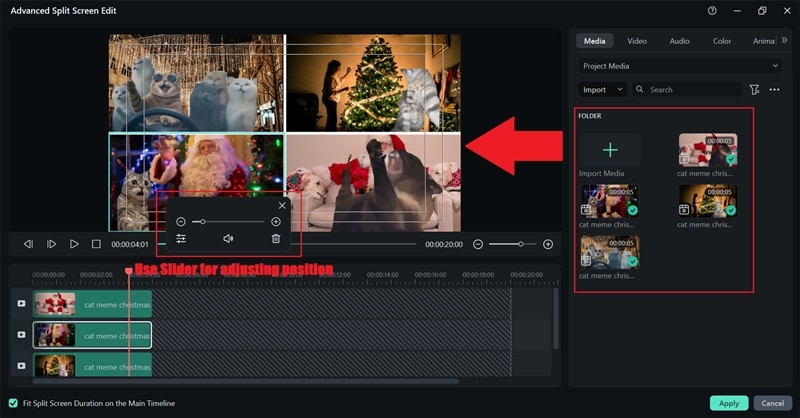Select the third track tree clip
Image resolution: width=800 pixels, height=418 pixels.
(x=92, y=365)
